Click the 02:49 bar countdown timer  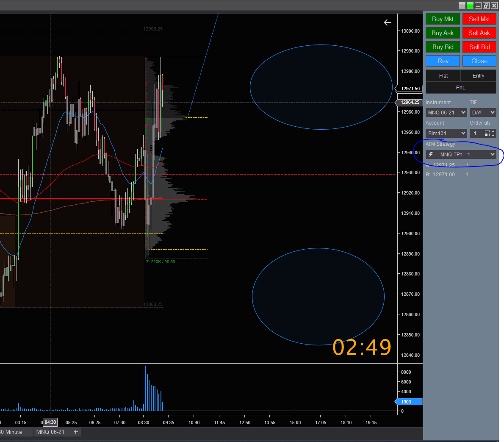[x=362, y=347]
